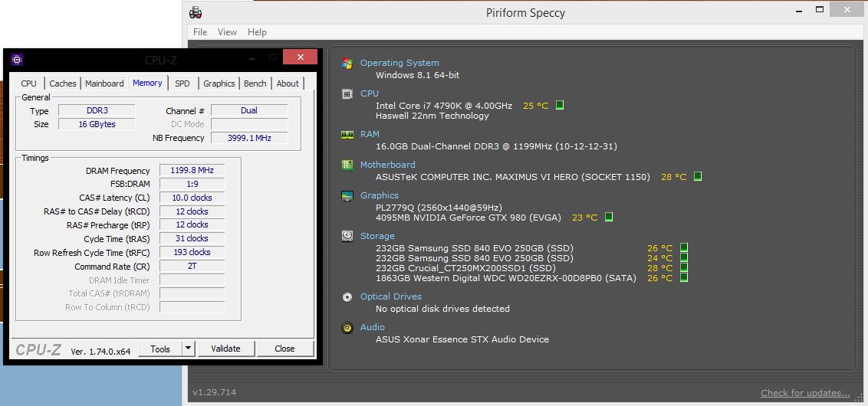Viewport: 868px width, 406px height.
Task: Click the Storage drive icon in Speccy
Action: click(347, 236)
